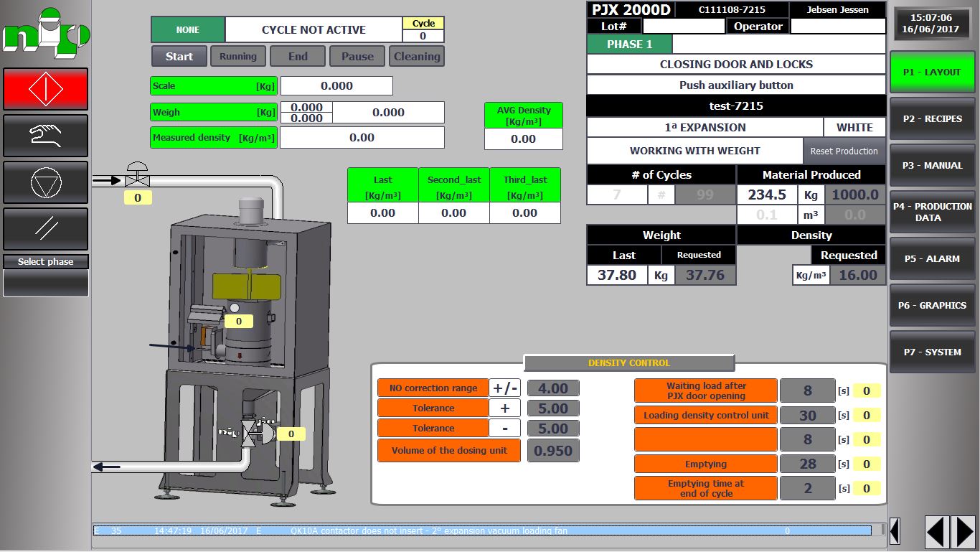Click the test-7215 recipe name

pos(737,106)
